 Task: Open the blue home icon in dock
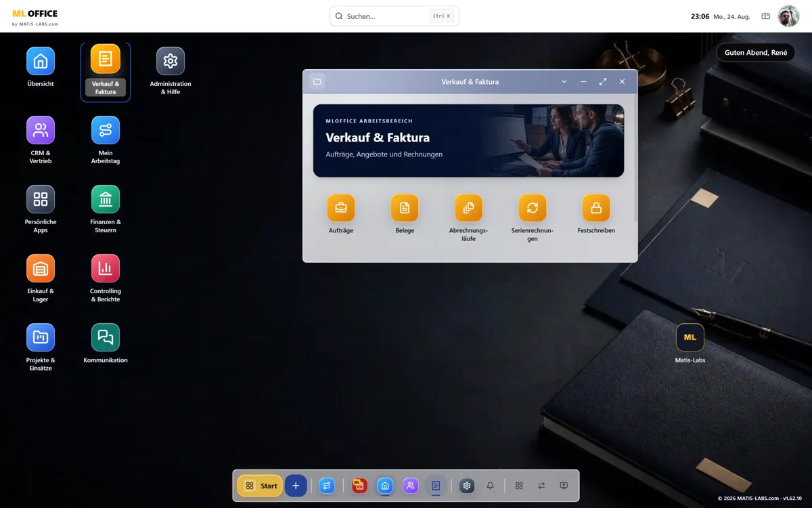(x=385, y=486)
